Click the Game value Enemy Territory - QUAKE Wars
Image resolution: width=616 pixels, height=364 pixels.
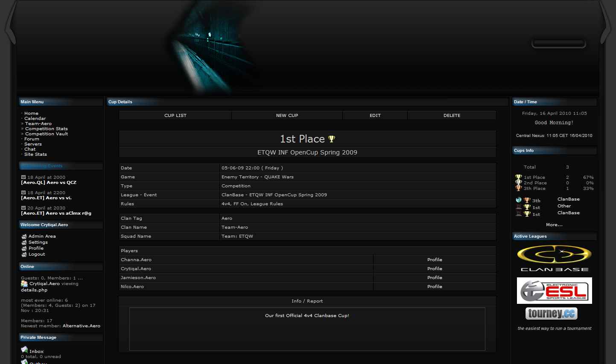(257, 177)
